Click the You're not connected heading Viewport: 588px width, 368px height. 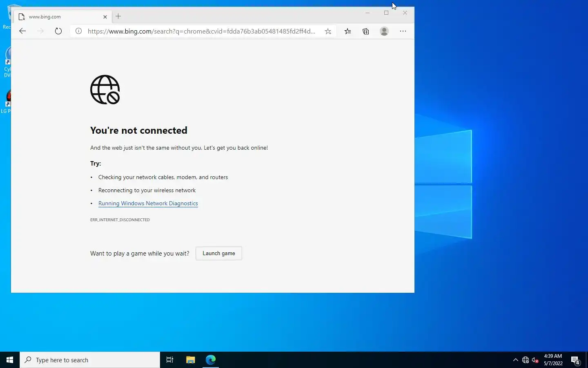click(x=139, y=130)
